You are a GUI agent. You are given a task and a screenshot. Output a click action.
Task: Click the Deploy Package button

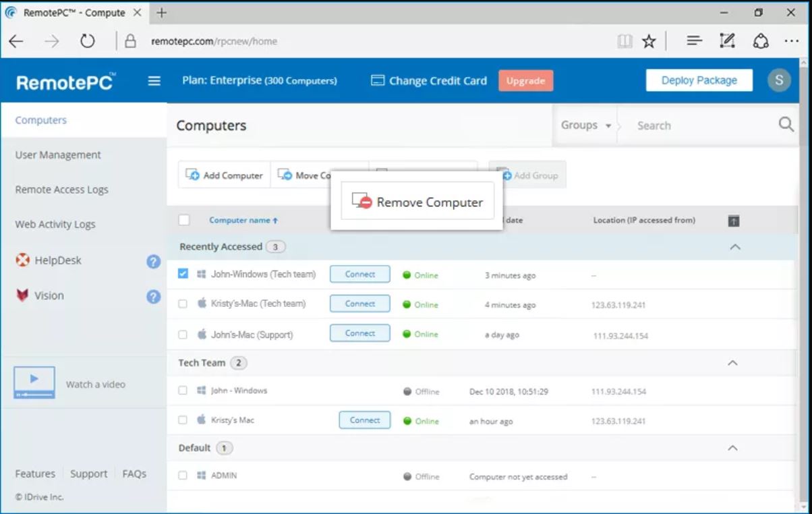[x=699, y=80]
